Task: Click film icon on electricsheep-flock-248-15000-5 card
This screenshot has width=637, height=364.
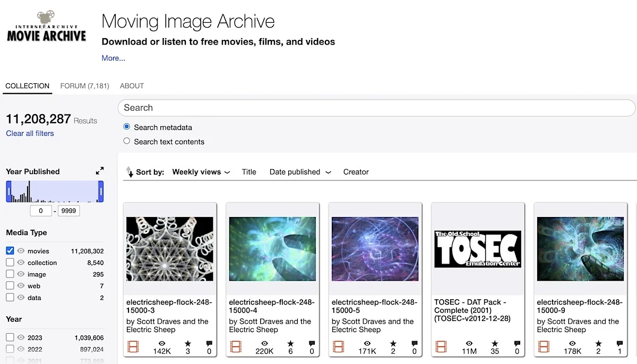Action: point(338,347)
